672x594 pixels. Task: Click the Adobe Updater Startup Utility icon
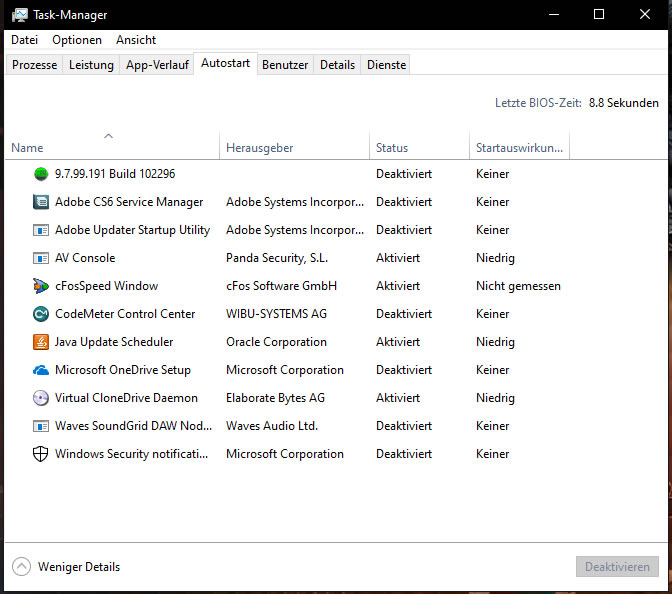[x=41, y=230]
